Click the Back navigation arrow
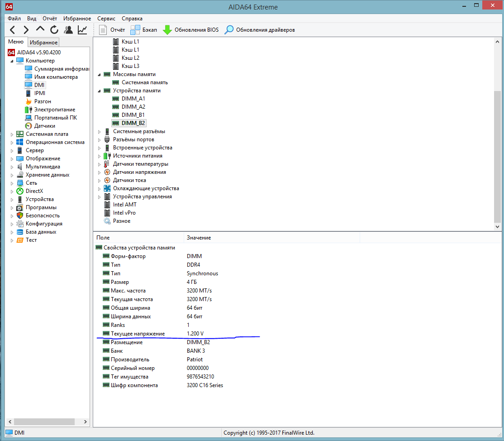 [13, 30]
